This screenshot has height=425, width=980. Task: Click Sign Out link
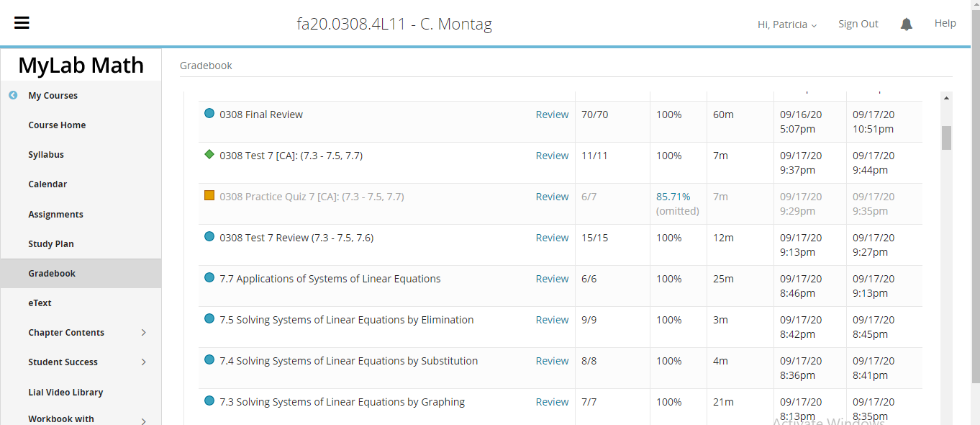858,24
